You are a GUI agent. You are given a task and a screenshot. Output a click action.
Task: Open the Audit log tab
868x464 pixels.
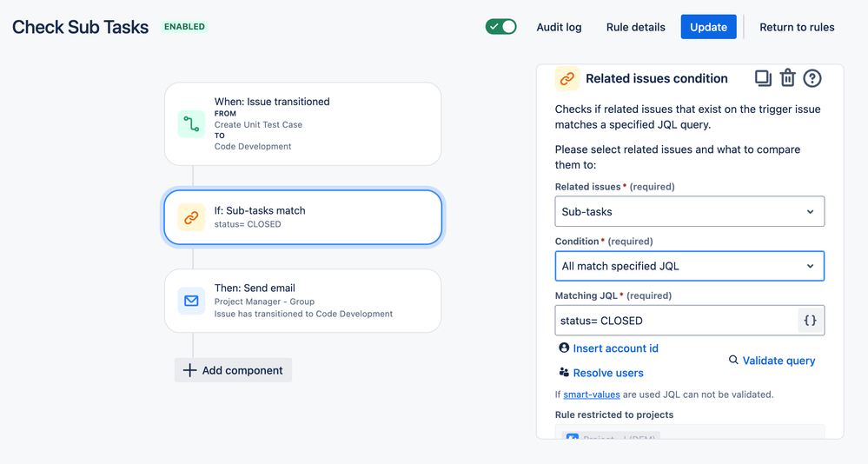[x=559, y=27]
